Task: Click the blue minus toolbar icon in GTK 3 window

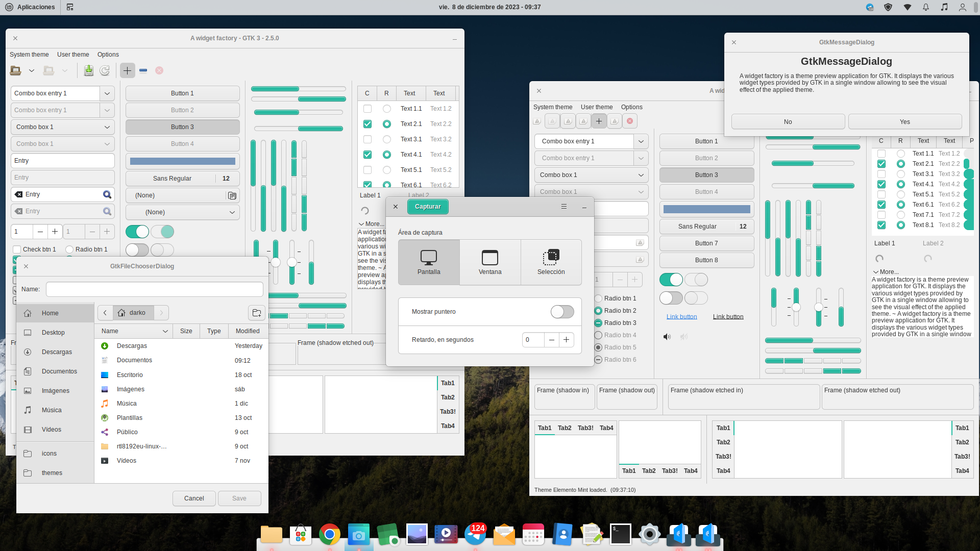Action: tap(143, 70)
